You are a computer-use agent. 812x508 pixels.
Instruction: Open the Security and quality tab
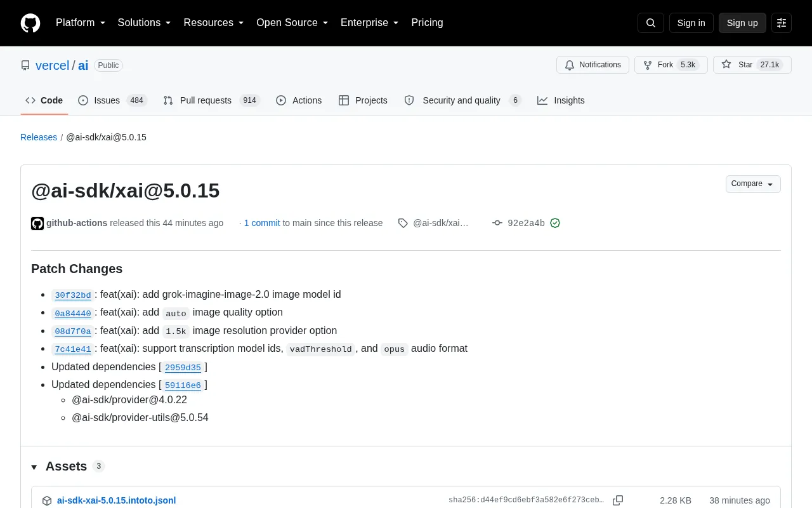pos(463,100)
